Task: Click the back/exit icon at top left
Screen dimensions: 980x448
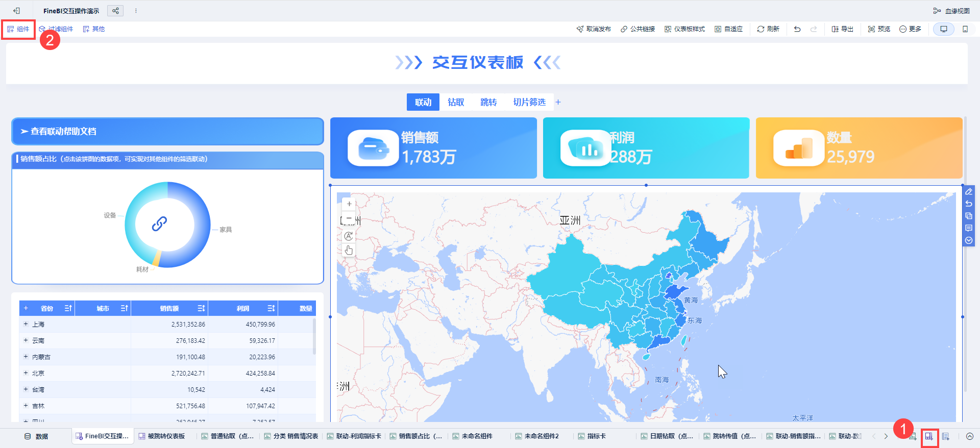Action: (x=17, y=11)
